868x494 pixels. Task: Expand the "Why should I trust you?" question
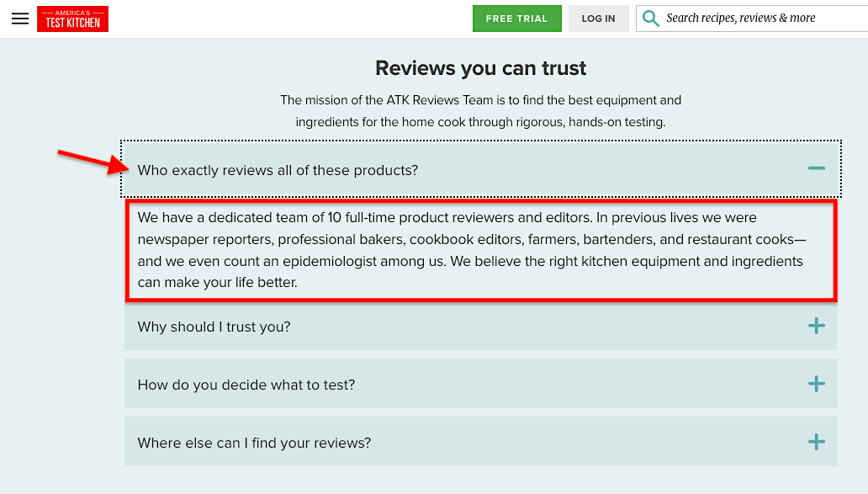[214, 327]
